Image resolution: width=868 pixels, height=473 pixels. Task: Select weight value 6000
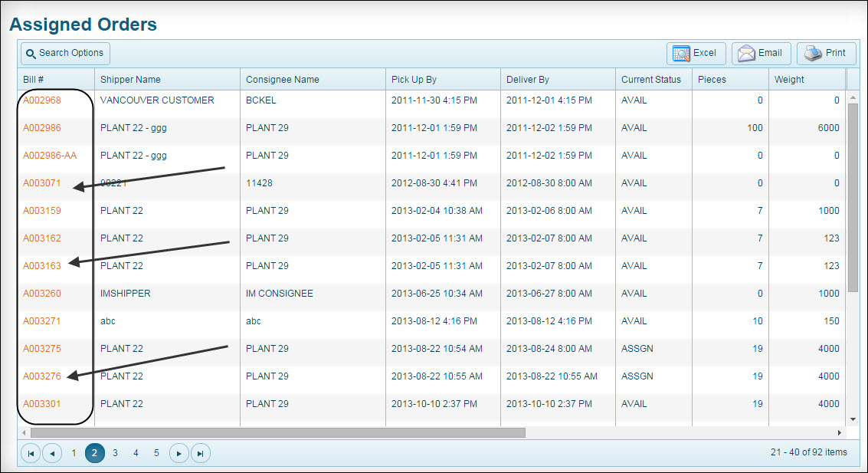[829, 128]
